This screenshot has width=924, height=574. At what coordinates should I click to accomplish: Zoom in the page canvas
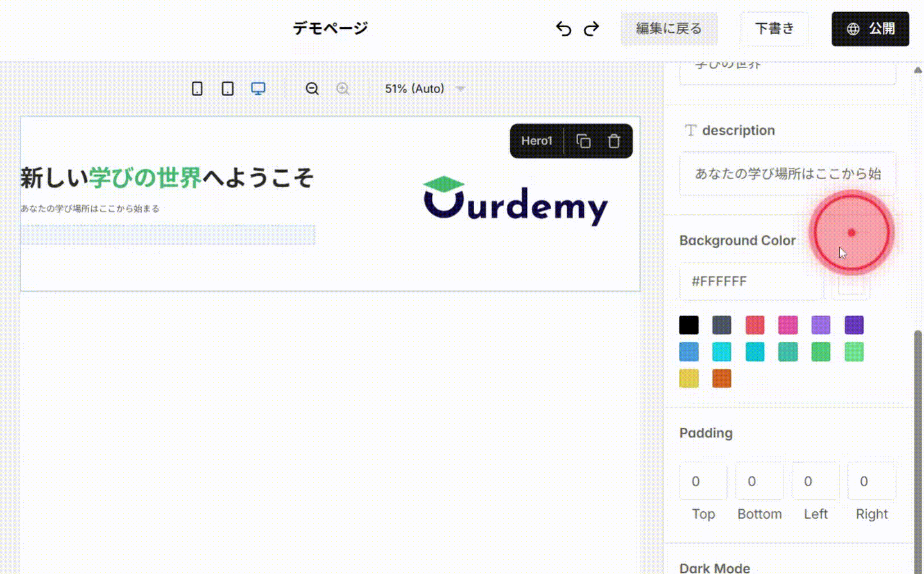coord(343,89)
